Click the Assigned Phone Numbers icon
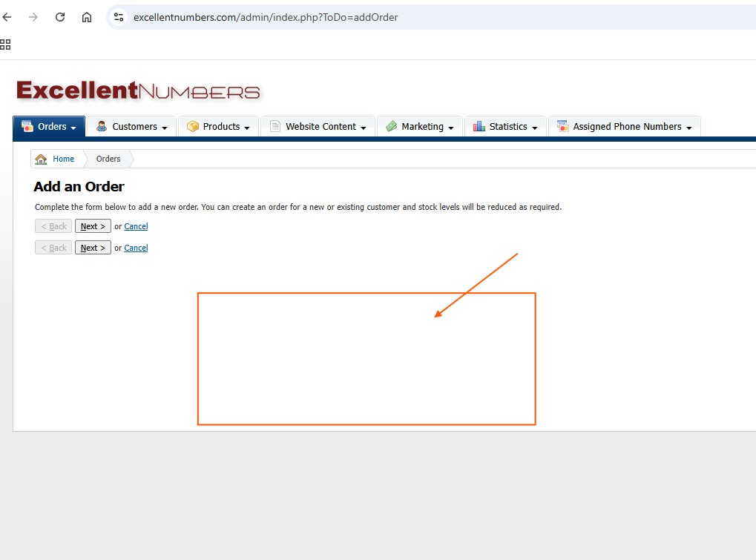756x560 pixels. (x=562, y=127)
